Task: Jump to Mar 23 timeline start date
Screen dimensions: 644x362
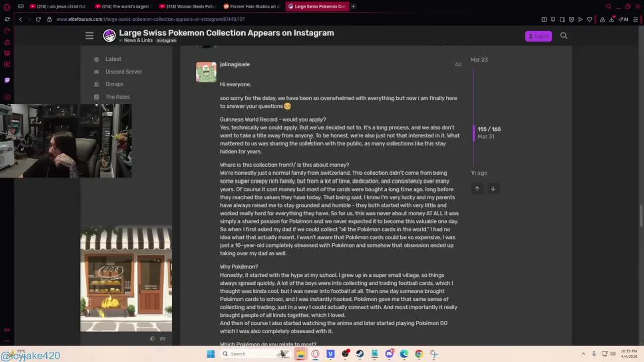Action: [479, 59]
